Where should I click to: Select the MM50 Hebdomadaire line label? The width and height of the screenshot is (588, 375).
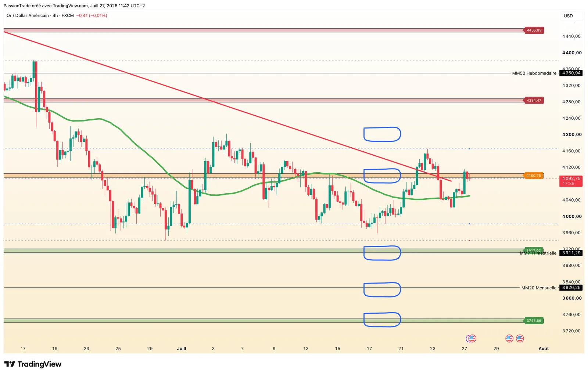coord(534,73)
